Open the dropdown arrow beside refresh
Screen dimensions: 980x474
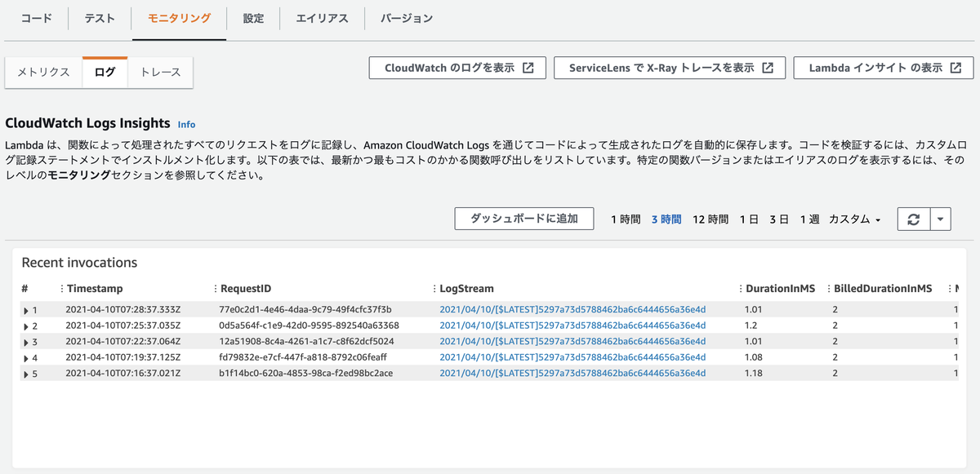[941, 219]
